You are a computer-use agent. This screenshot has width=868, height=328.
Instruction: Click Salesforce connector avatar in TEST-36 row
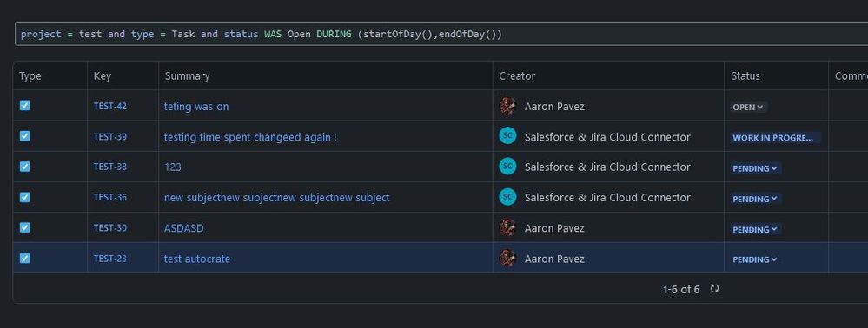point(507,197)
